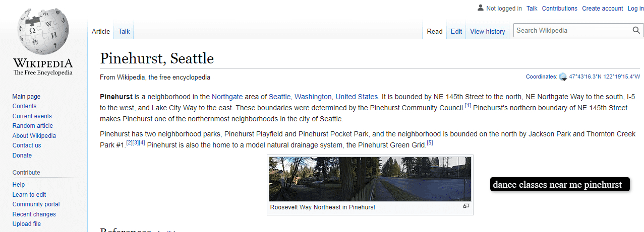This screenshot has height=232, width=644.
Task: Click citation reference [2]
Action: tap(129, 143)
